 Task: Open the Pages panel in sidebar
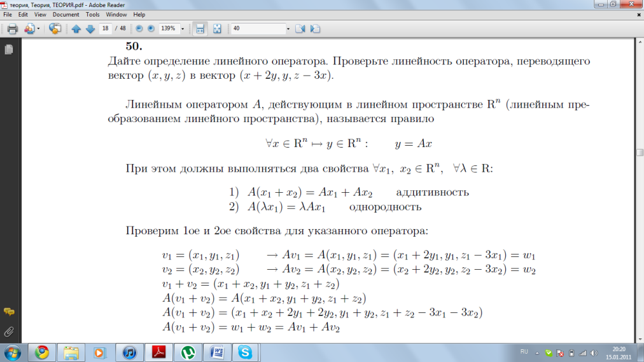point(9,50)
